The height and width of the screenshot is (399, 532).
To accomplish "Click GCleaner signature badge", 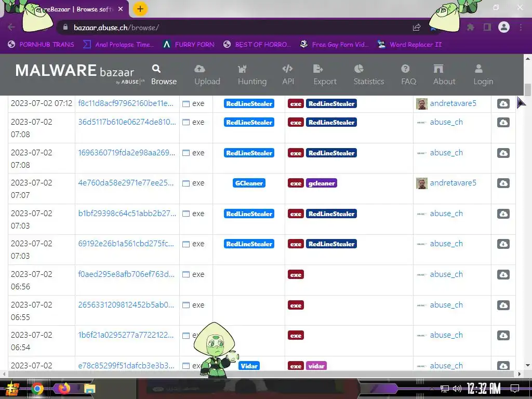I will 249,183.
